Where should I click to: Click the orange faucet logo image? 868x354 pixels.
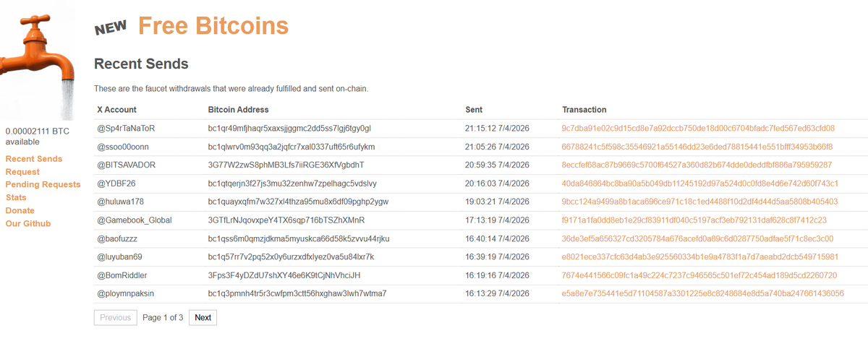[38, 61]
